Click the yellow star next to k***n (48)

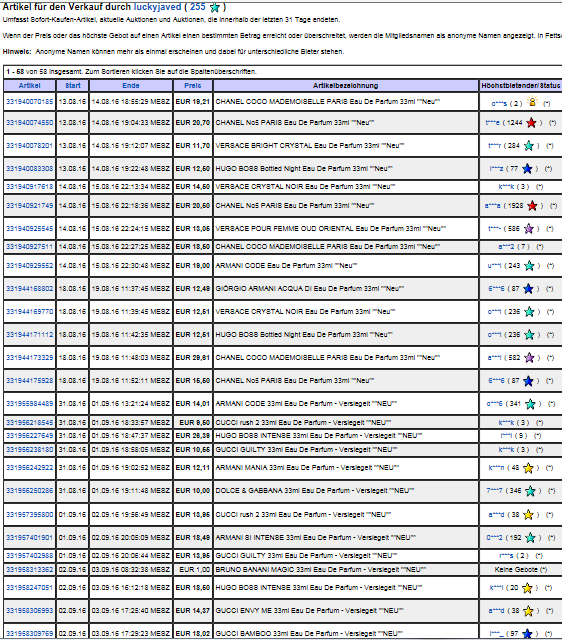[x=528, y=468]
